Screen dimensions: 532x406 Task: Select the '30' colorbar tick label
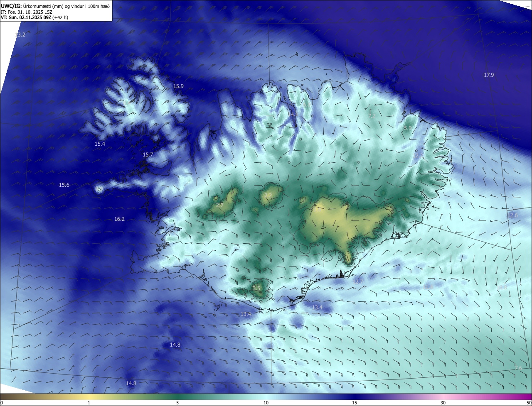[443, 403]
